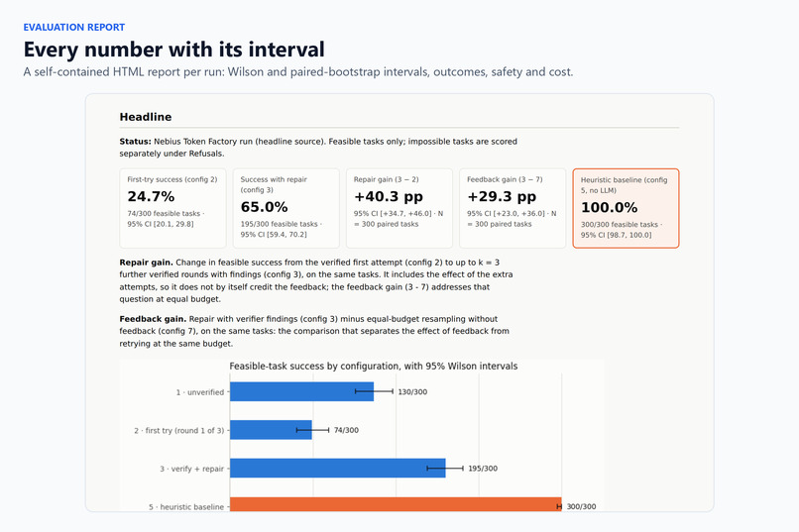Viewport: 799px width, 532px height.
Task: Click the chart title about Wilson intervals
Action: click(374, 366)
